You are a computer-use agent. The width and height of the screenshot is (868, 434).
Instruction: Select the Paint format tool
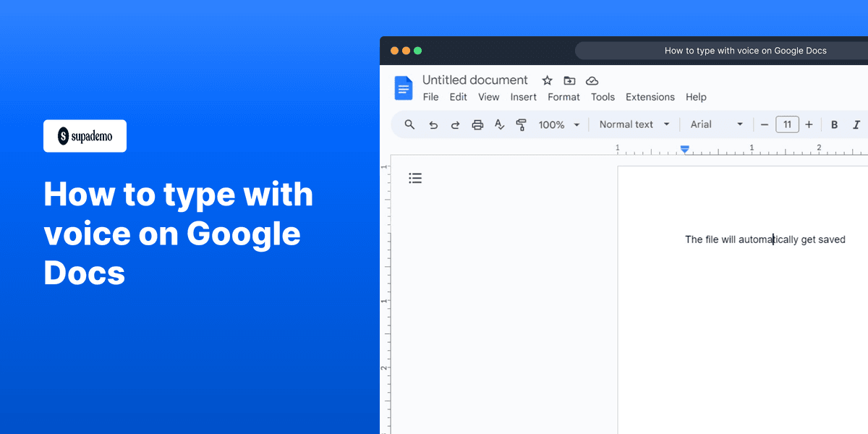pyautogui.click(x=522, y=124)
